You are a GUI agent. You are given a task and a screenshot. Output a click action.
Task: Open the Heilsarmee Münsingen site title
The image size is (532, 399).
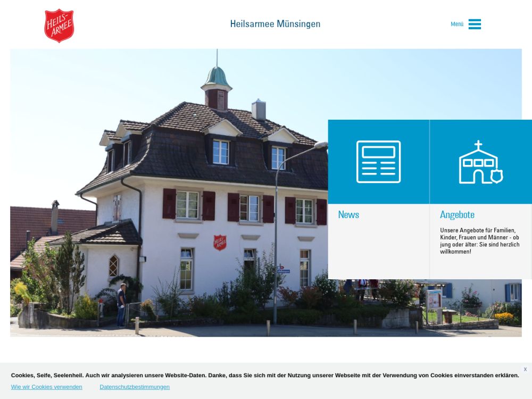tap(275, 24)
